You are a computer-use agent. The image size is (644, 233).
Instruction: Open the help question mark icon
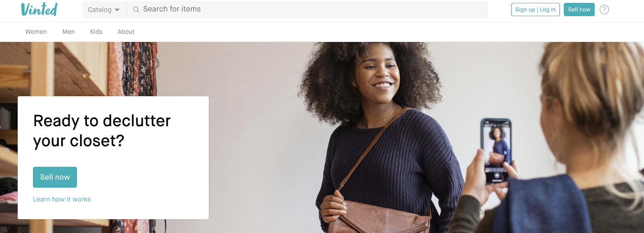tap(604, 10)
